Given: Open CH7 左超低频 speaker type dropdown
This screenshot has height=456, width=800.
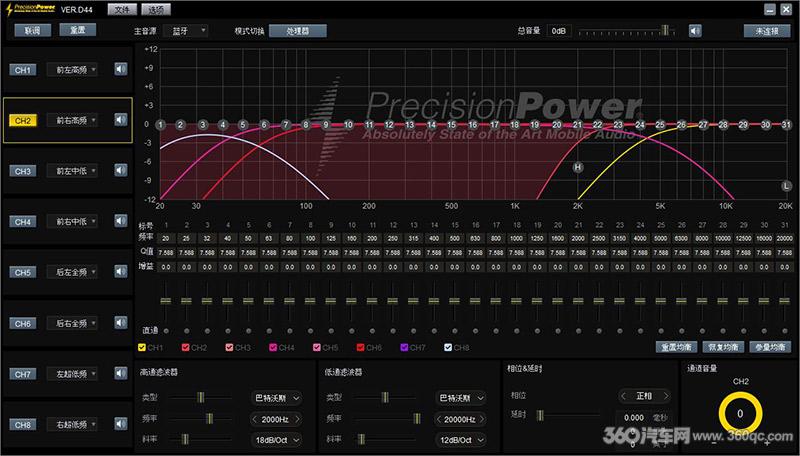Looking at the screenshot, I should (x=72, y=374).
